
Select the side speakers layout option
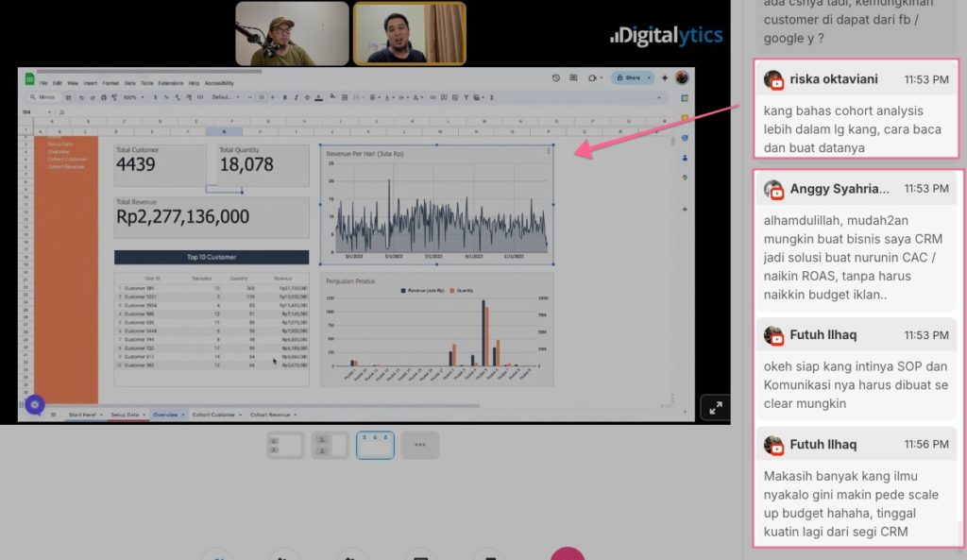coord(331,445)
